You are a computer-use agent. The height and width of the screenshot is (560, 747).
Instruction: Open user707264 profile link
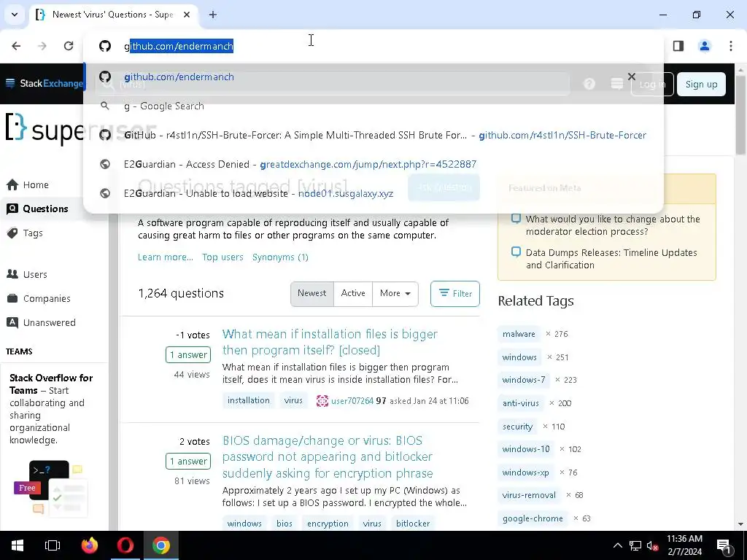pyautogui.click(x=352, y=401)
